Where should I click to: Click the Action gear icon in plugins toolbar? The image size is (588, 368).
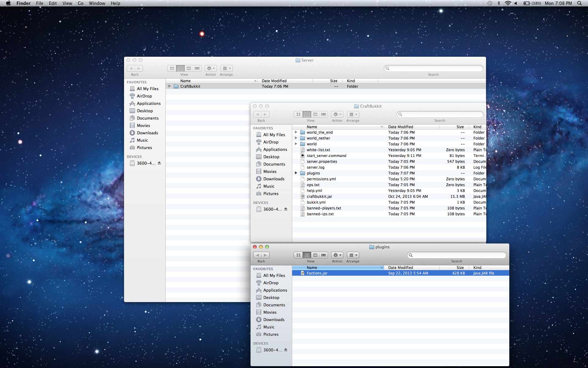click(x=337, y=255)
